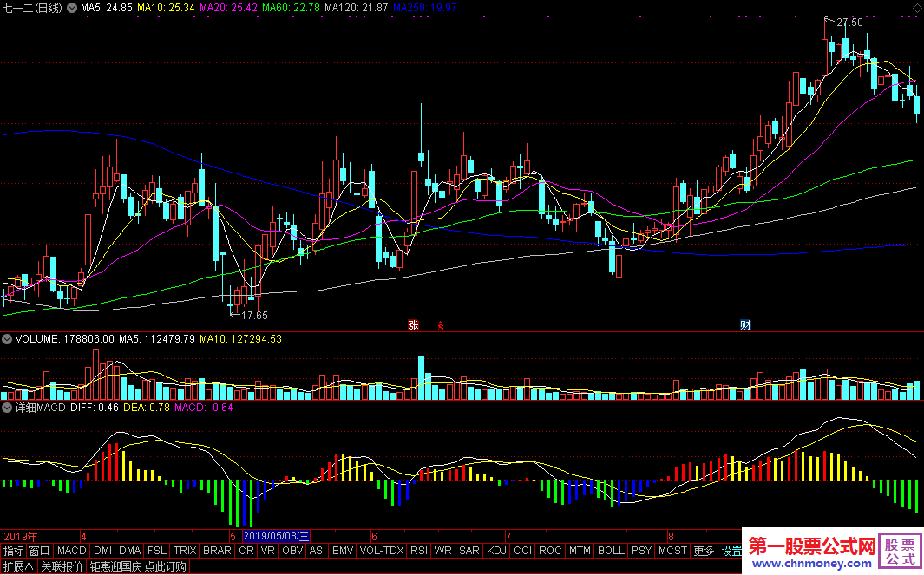This screenshot has width=924, height=575.
Task: Click the month 6 timeline marker
Action: (x=374, y=537)
